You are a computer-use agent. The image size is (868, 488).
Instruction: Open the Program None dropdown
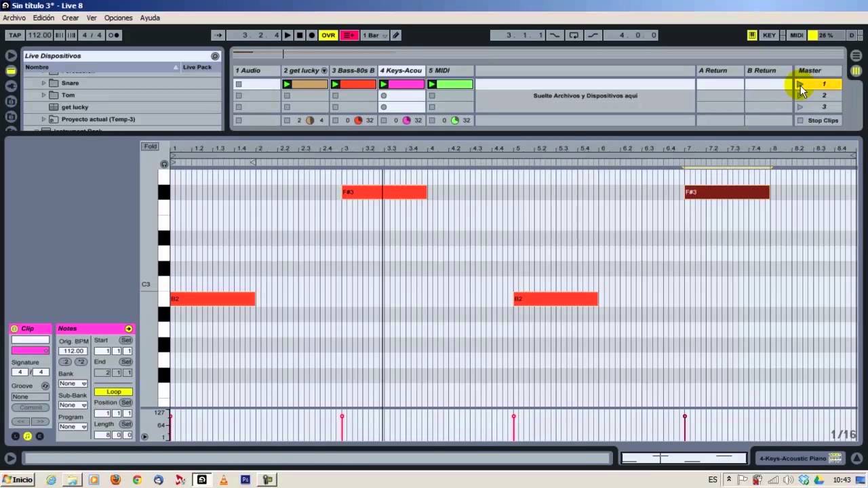coord(73,427)
